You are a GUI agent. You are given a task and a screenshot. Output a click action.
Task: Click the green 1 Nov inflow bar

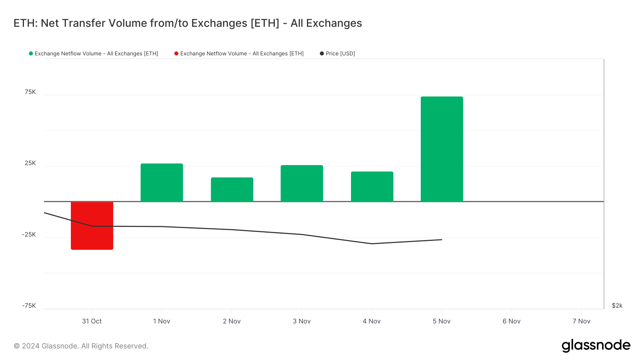click(x=162, y=183)
